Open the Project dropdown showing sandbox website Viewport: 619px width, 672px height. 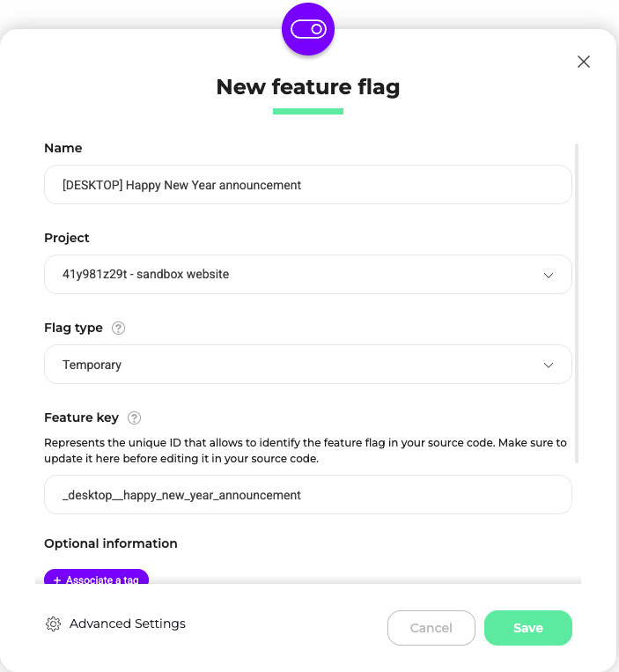[308, 274]
